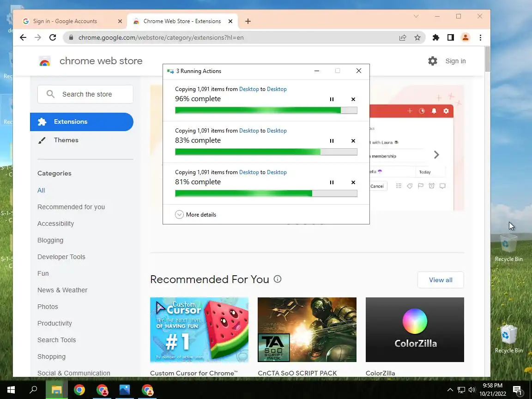Reload the current page
The image size is (532, 399).
coord(53,37)
